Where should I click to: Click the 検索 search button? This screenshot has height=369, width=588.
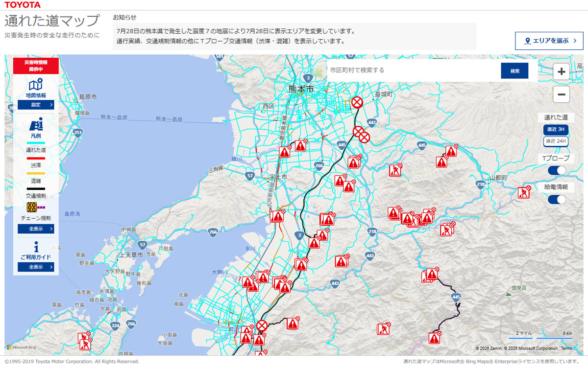coord(514,71)
